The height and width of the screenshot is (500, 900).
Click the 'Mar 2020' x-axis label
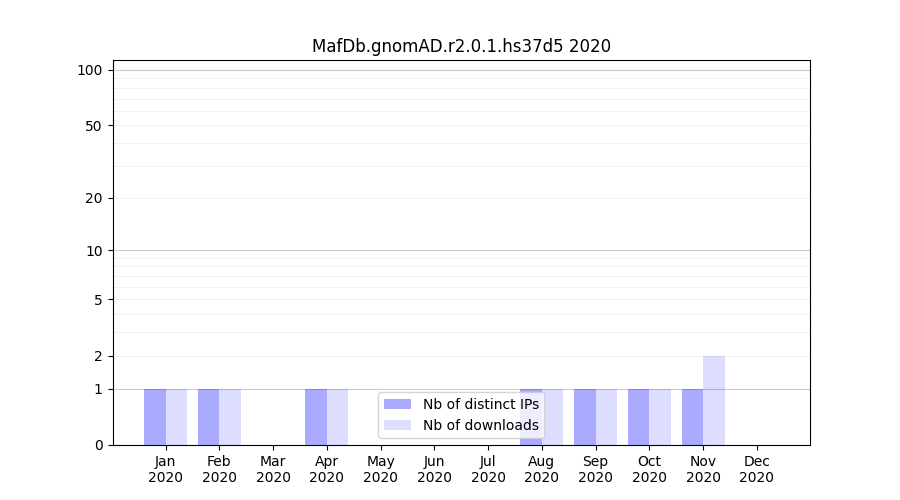pos(273,469)
